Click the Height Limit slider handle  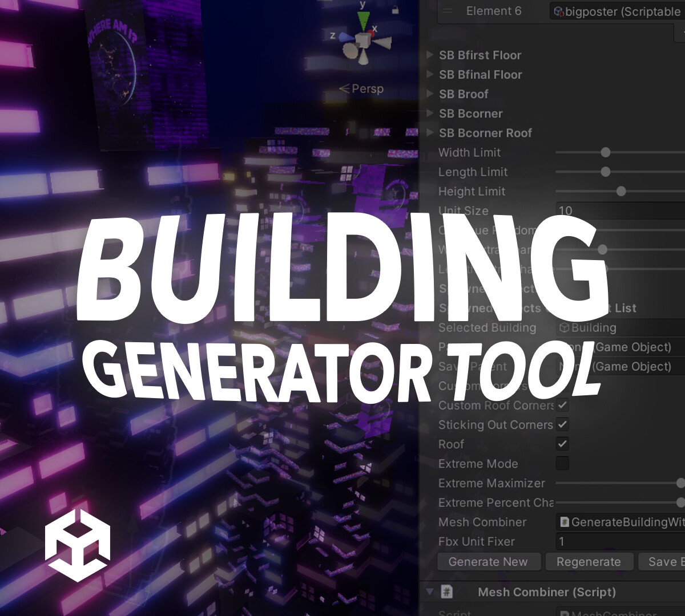tap(620, 191)
